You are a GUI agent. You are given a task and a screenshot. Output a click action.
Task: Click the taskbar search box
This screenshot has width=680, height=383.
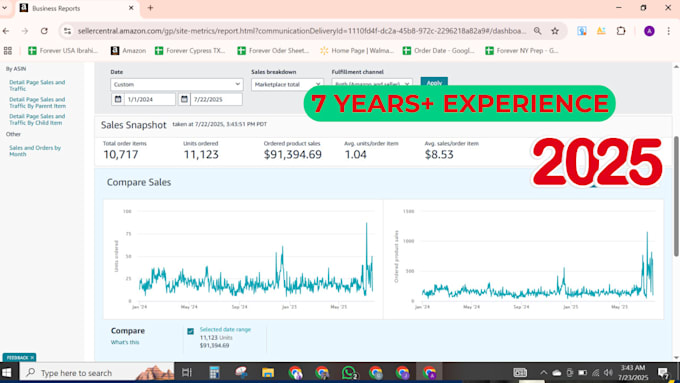(96, 373)
